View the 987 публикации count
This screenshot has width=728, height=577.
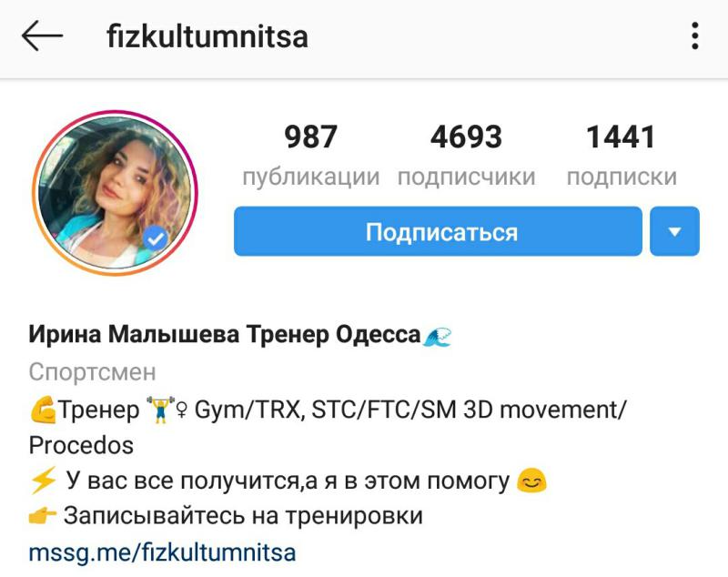[310, 156]
